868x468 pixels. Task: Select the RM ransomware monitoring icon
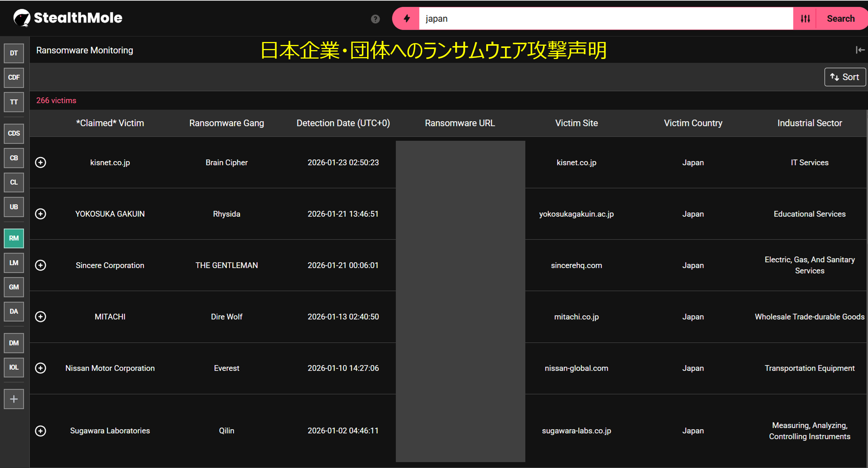point(14,238)
